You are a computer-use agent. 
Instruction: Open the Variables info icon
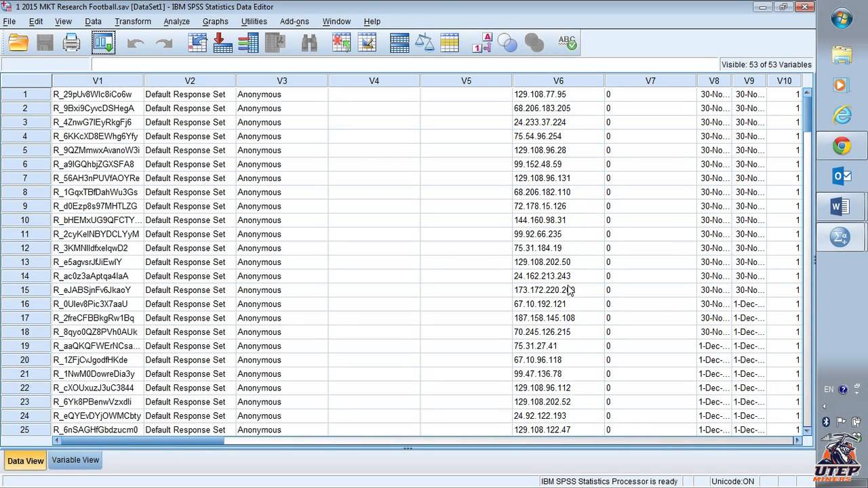248,43
